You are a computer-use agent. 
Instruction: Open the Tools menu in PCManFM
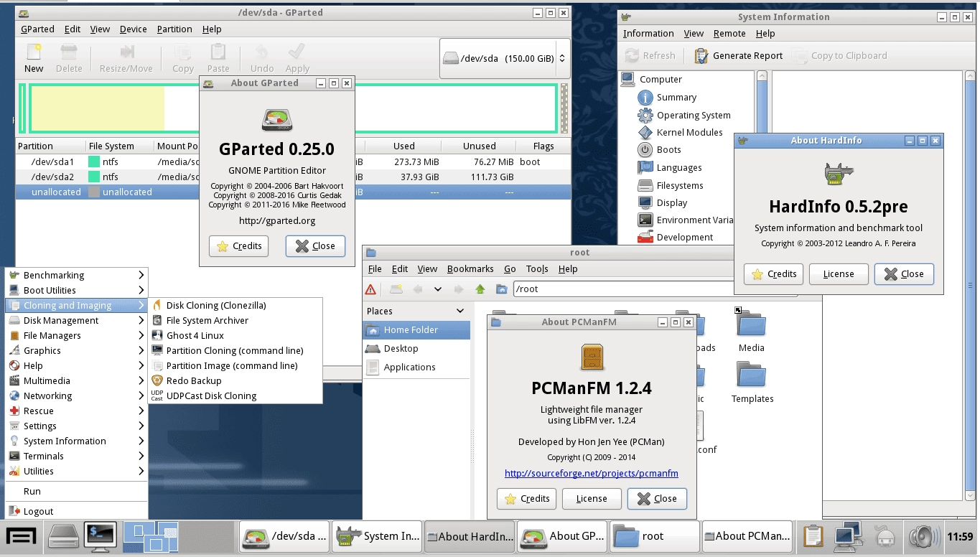pyautogui.click(x=537, y=268)
